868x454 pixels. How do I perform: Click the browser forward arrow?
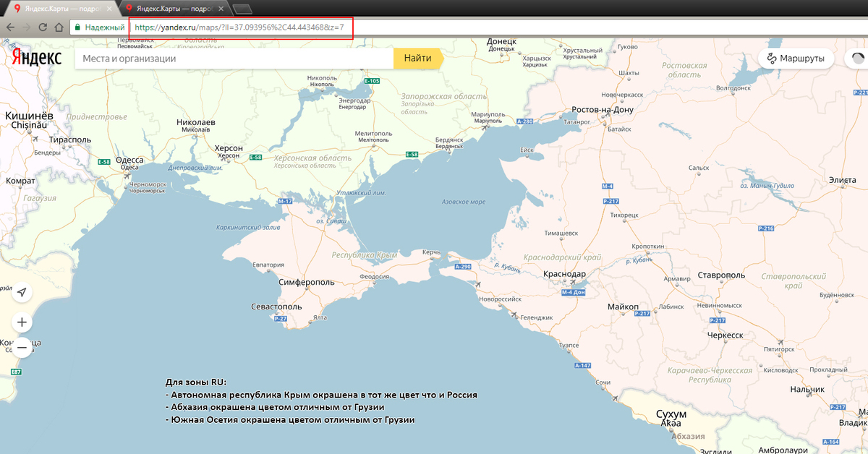(26, 27)
